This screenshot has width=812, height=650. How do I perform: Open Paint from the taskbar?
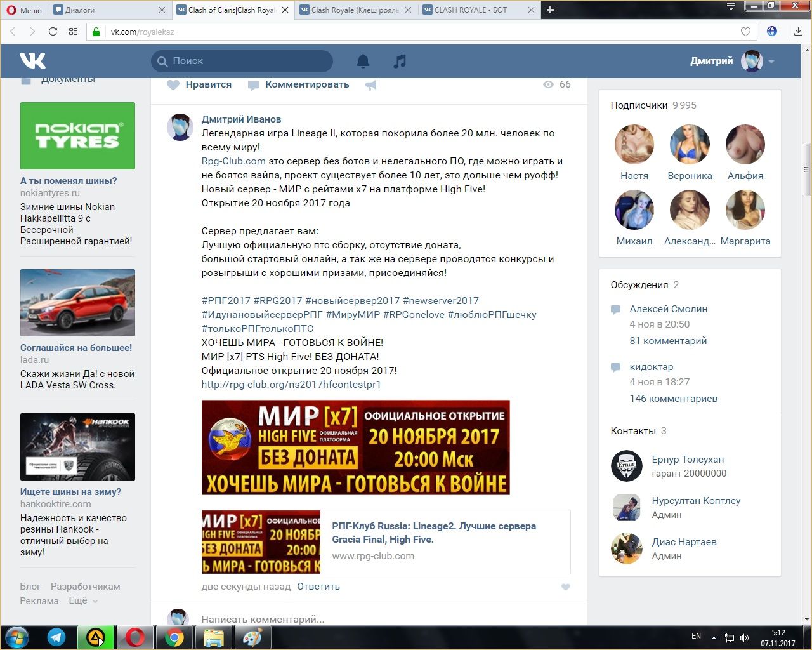tap(253, 637)
